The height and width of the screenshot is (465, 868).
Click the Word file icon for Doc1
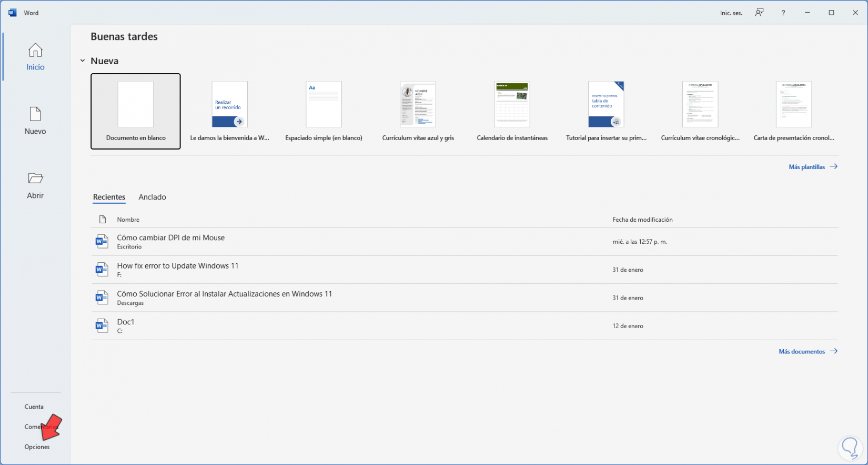pyautogui.click(x=102, y=325)
